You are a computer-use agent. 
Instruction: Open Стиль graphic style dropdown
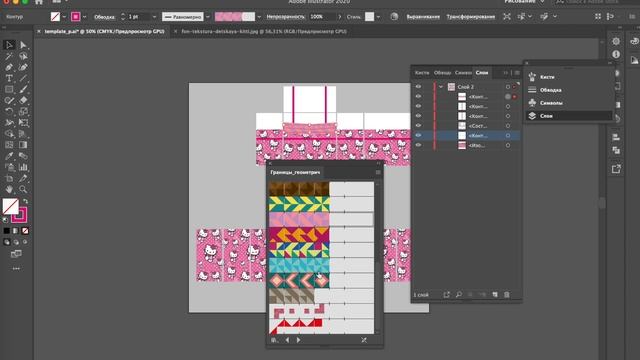click(378, 17)
